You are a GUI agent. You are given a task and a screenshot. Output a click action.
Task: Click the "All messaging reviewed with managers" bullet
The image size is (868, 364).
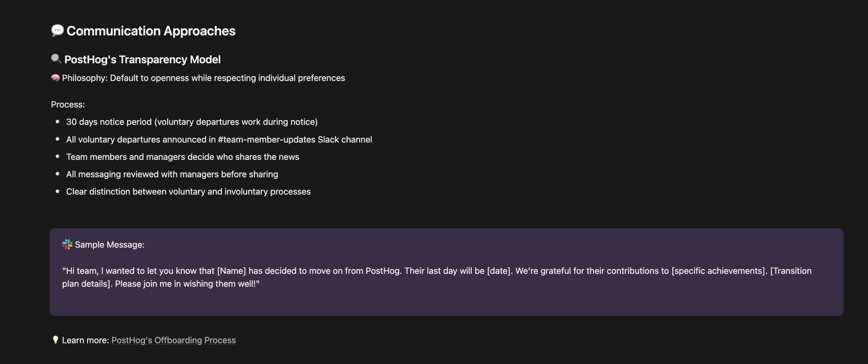pyautogui.click(x=172, y=174)
